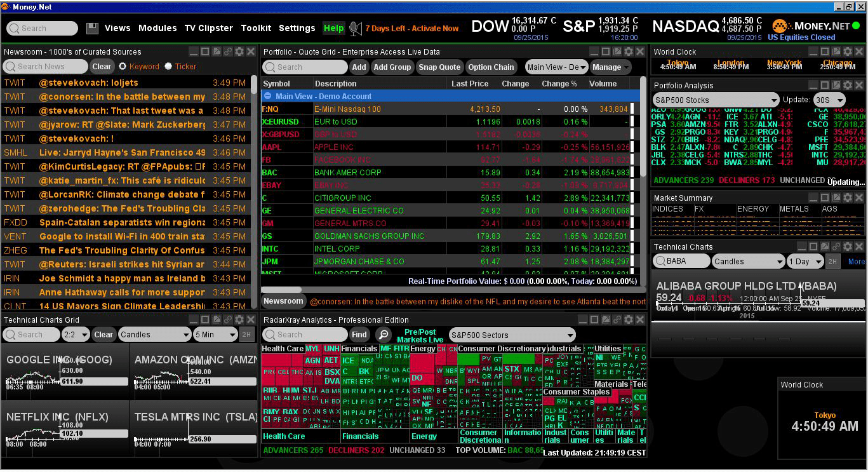
Task: Toggle Pre/Post Markets Live in RadarXray
Action: point(420,335)
